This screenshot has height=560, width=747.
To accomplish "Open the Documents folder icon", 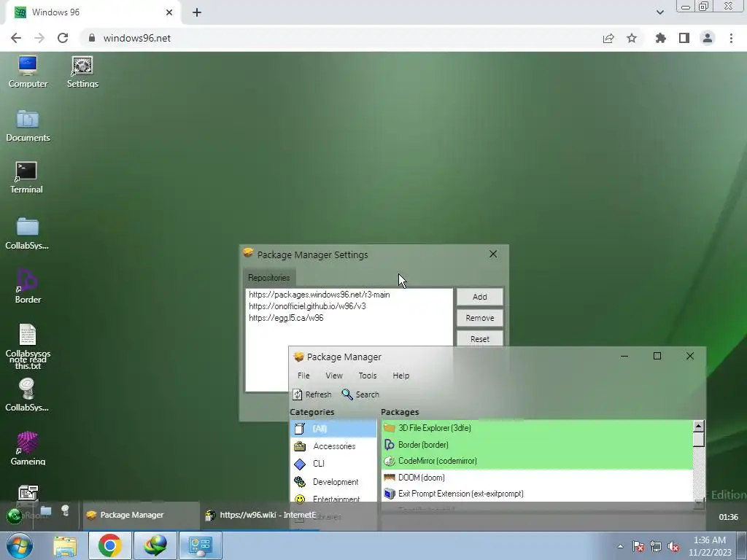I will click(28, 125).
